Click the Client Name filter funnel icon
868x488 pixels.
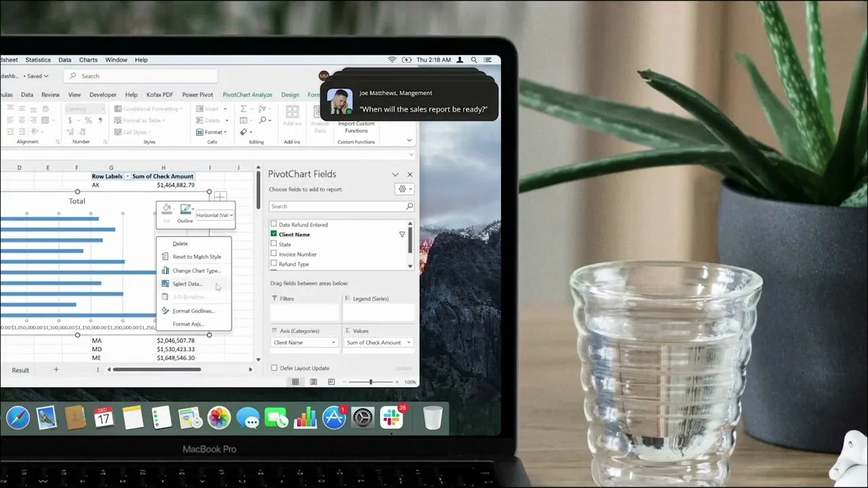pyautogui.click(x=401, y=235)
